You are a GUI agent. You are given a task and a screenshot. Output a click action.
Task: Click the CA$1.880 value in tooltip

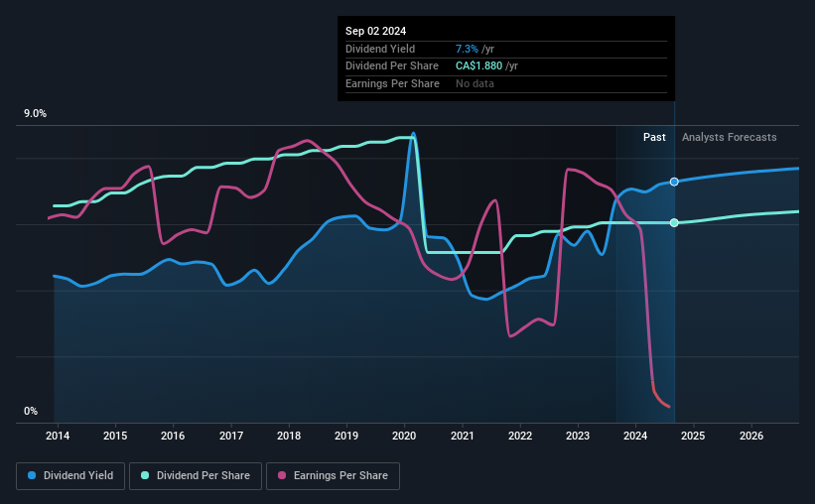tap(479, 66)
